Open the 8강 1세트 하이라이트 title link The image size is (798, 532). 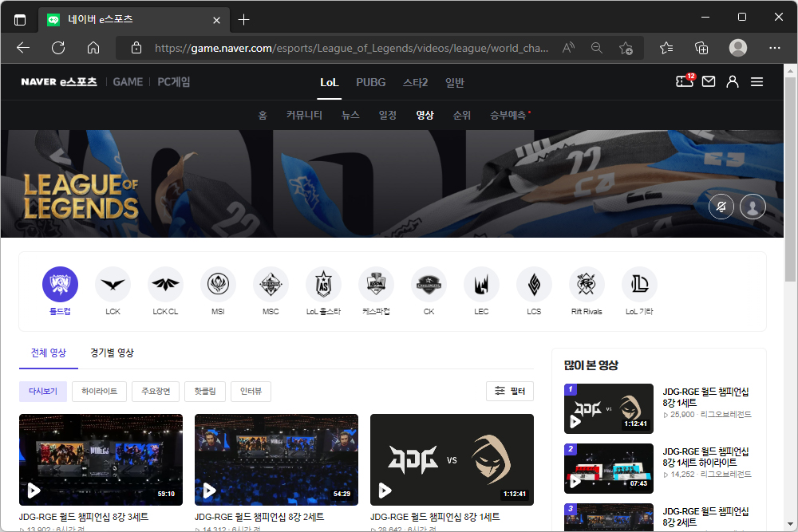(x=705, y=457)
